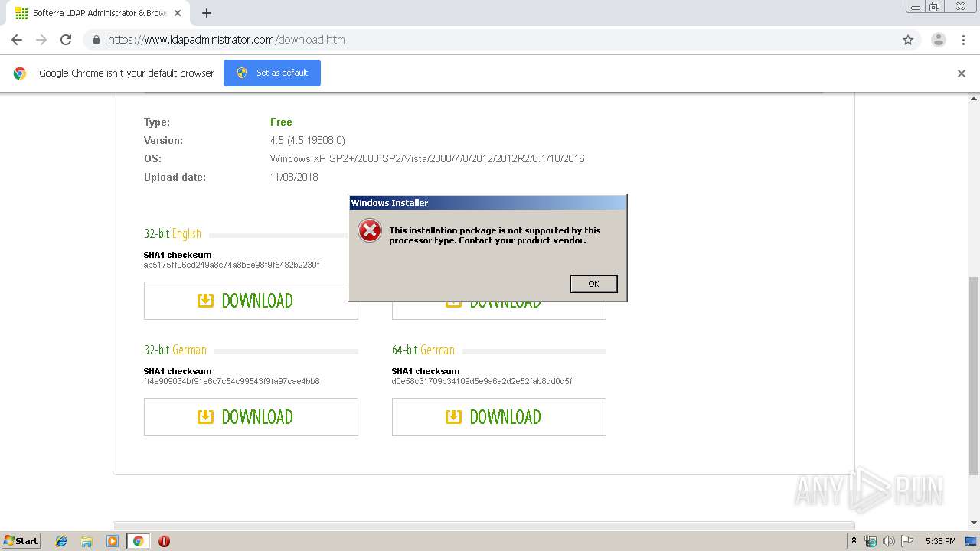Viewport: 980px width, 551px height.
Task: Reload the page
Action: pos(66,40)
